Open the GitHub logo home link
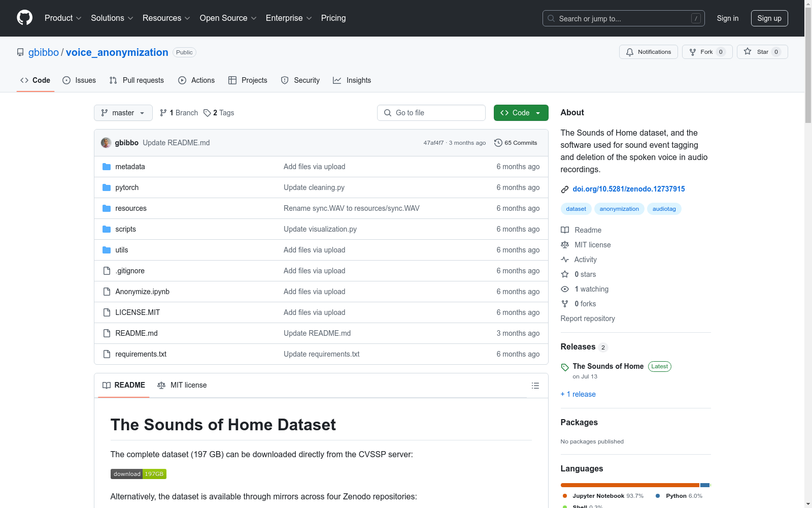The width and height of the screenshot is (812, 508). [24, 18]
